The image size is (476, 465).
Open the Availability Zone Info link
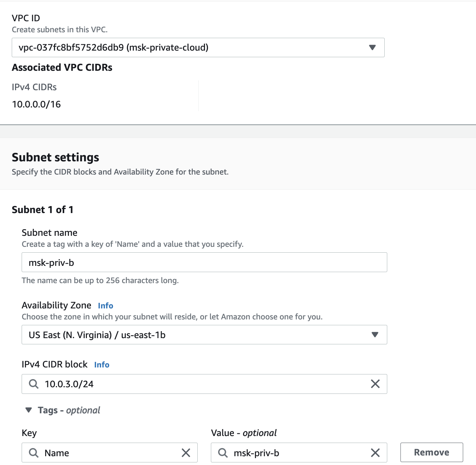(x=106, y=306)
